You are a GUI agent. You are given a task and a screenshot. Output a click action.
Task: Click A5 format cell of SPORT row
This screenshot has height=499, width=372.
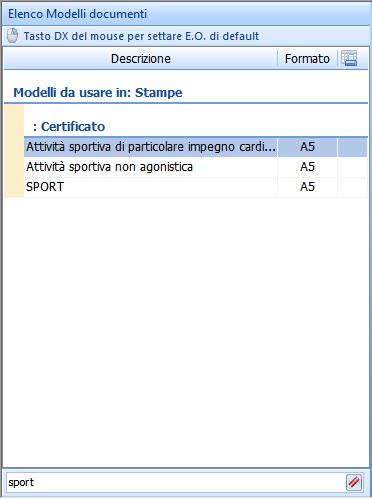coord(307,187)
